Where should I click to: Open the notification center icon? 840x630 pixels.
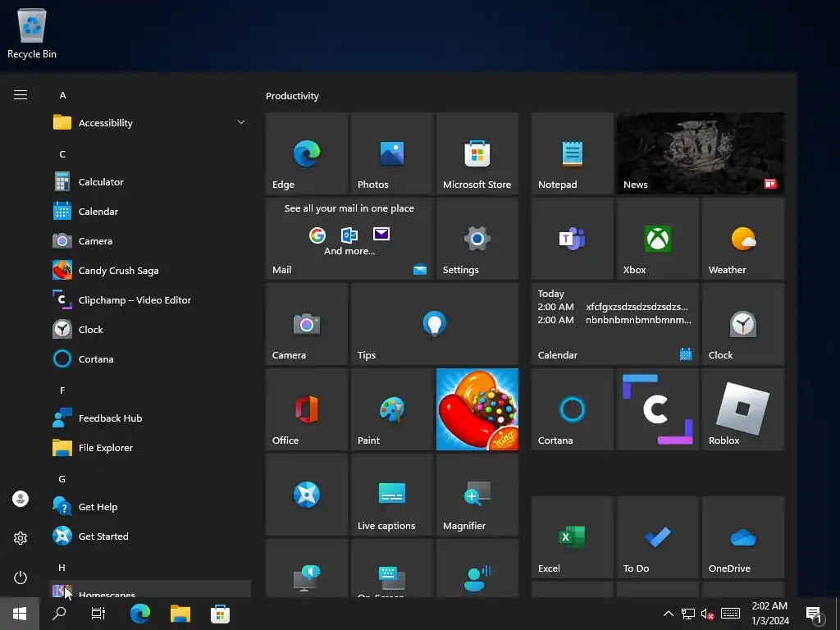(x=814, y=615)
